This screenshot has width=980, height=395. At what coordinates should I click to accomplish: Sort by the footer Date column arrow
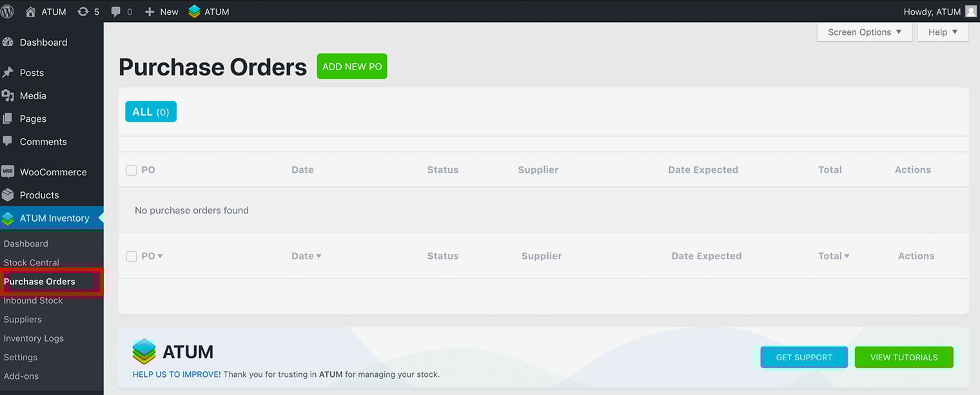[x=318, y=256]
